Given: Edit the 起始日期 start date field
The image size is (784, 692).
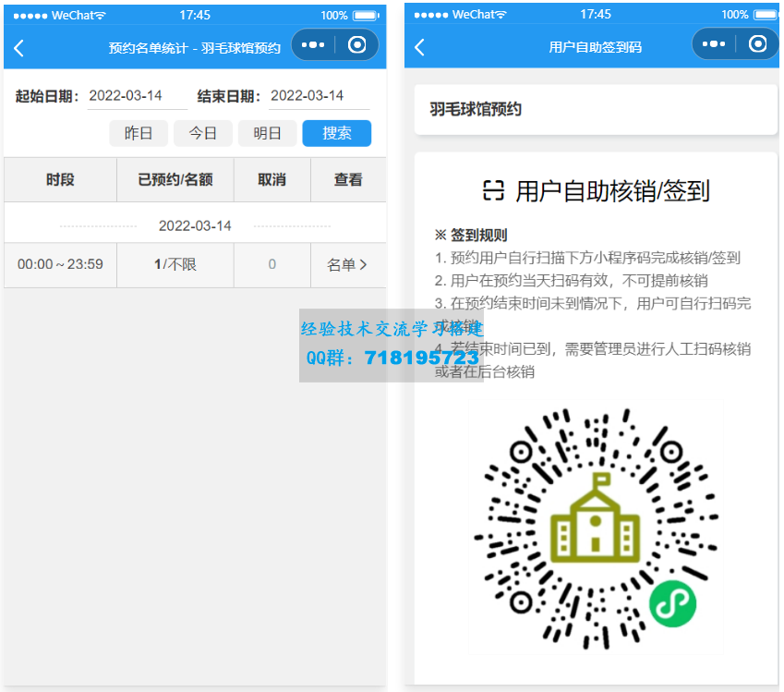Looking at the screenshot, I should [137, 95].
